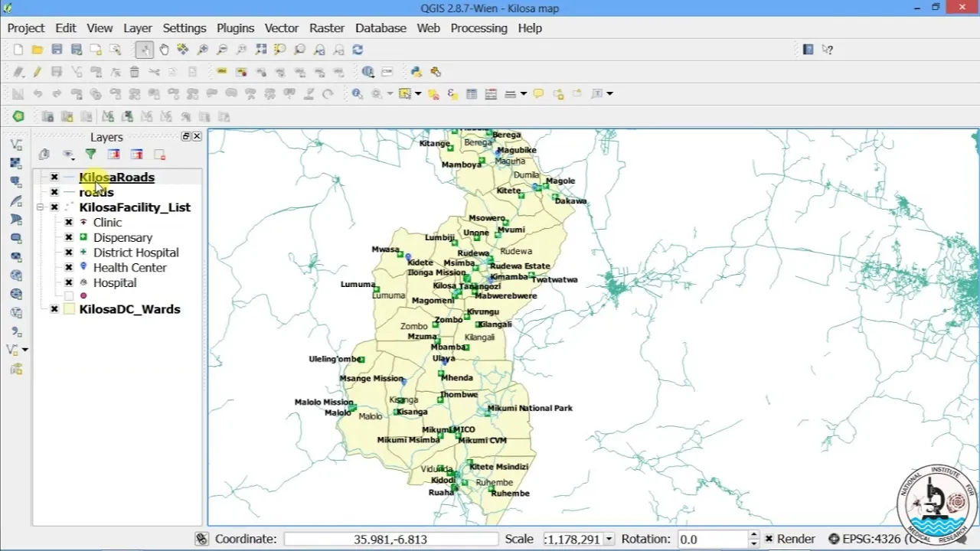Click the Add Group icon in Layers panel
Viewport: 980px width, 551px height.
tap(44, 155)
